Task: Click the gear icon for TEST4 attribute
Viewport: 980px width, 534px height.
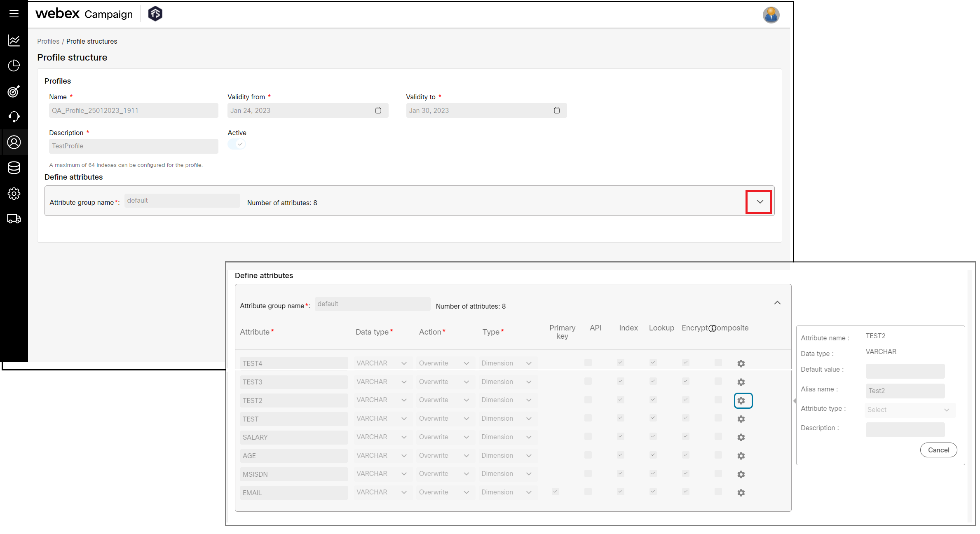Action: tap(741, 363)
